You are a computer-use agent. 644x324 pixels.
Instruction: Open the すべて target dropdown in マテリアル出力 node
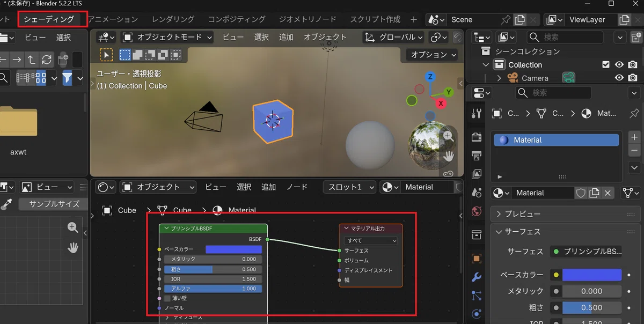click(x=371, y=241)
